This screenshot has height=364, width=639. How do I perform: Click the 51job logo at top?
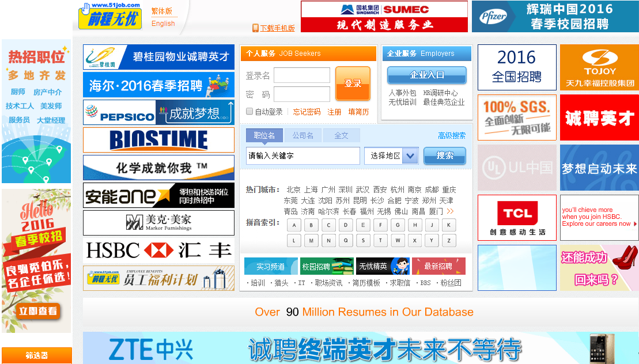[x=110, y=16]
